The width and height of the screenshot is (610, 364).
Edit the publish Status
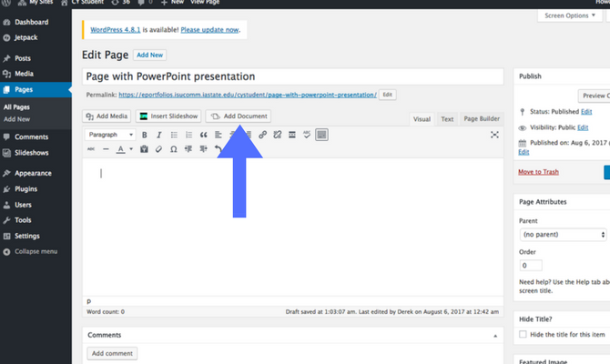click(x=586, y=112)
